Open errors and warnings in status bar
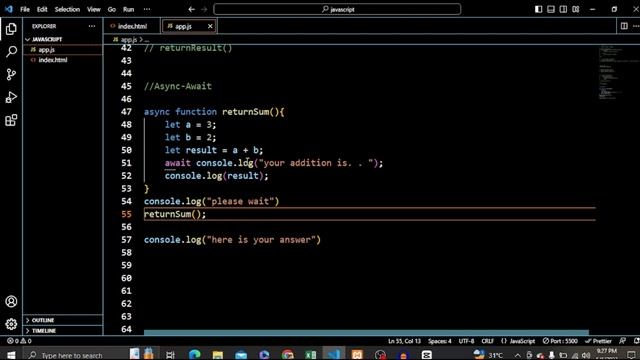This screenshot has width=640, height=360. [x=19, y=341]
